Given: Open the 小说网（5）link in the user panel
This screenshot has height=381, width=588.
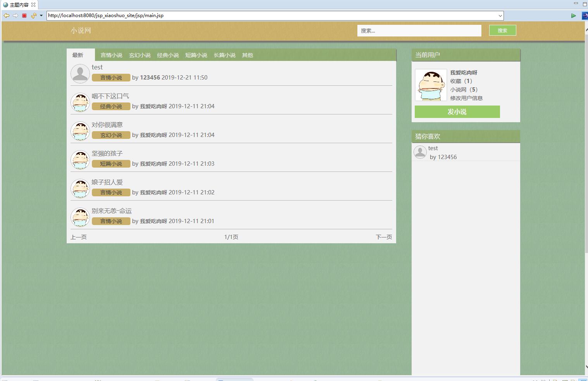Looking at the screenshot, I should [464, 90].
